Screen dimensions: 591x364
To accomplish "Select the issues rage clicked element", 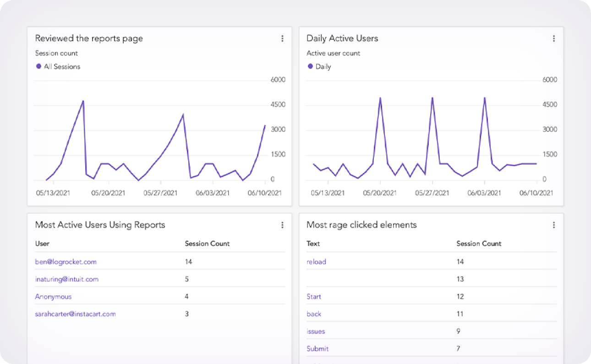I will click(316, 331).
